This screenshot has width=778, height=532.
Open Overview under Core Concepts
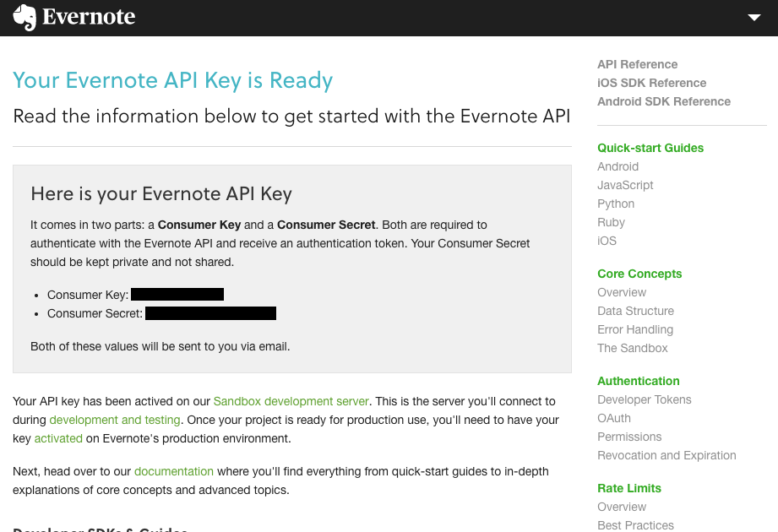click(x=622, y=292)
